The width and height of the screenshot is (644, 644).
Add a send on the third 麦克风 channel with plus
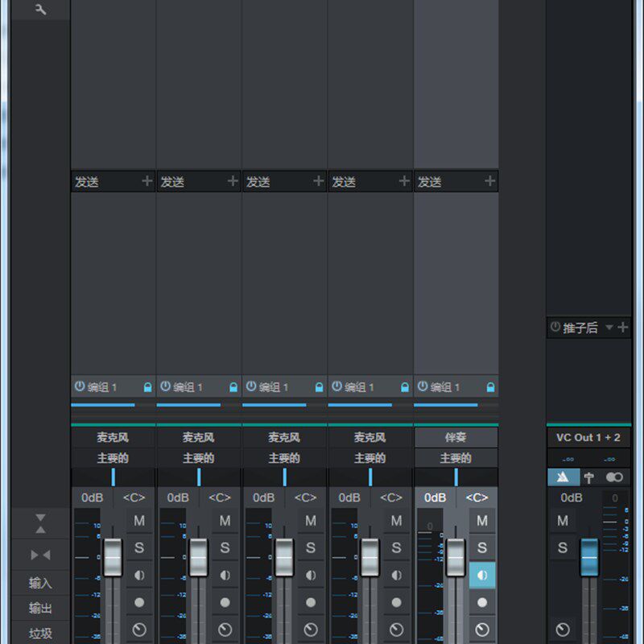click(x=318, y=180)
